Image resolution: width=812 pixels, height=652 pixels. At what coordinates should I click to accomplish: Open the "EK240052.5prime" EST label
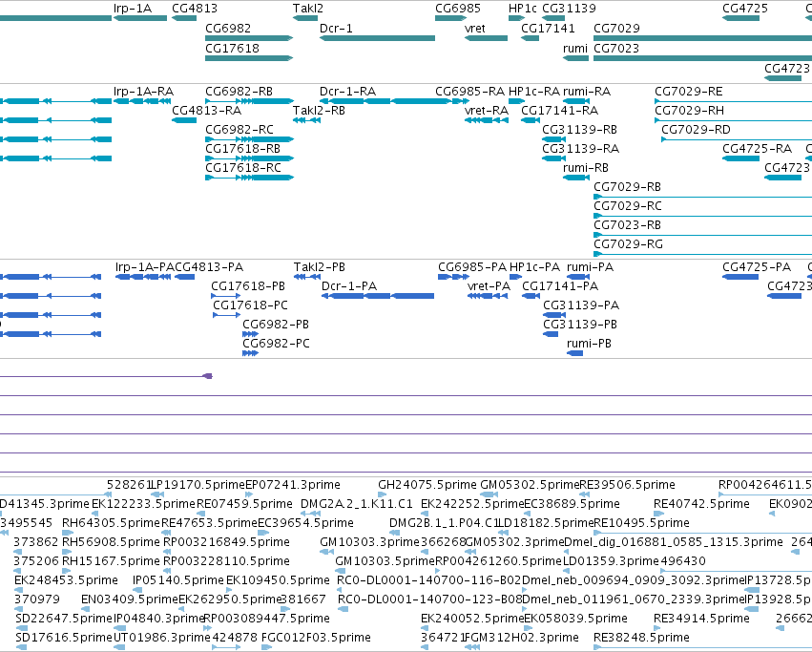[x=473, y=619]
